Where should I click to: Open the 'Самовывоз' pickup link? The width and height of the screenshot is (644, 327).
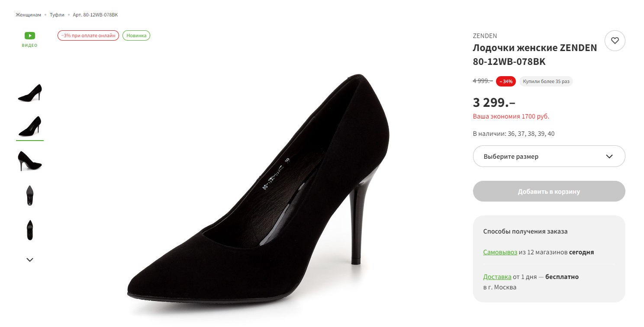(500, 252)
